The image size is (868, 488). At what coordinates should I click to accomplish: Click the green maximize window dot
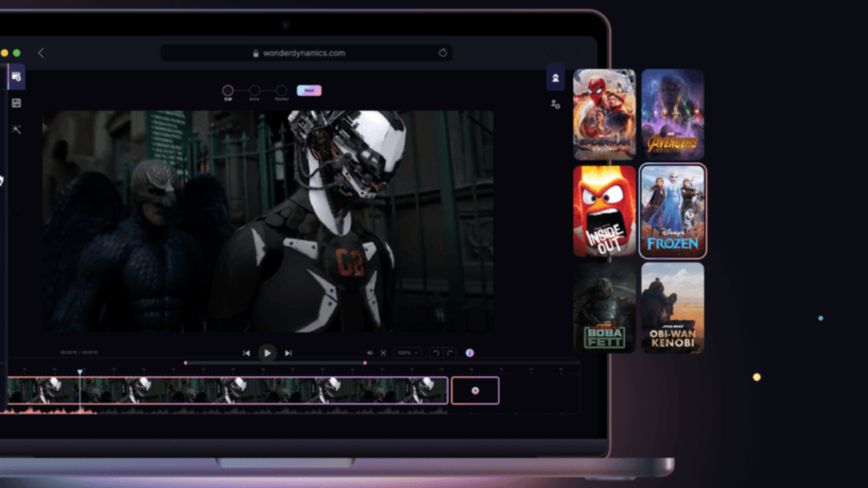(17, 53)
